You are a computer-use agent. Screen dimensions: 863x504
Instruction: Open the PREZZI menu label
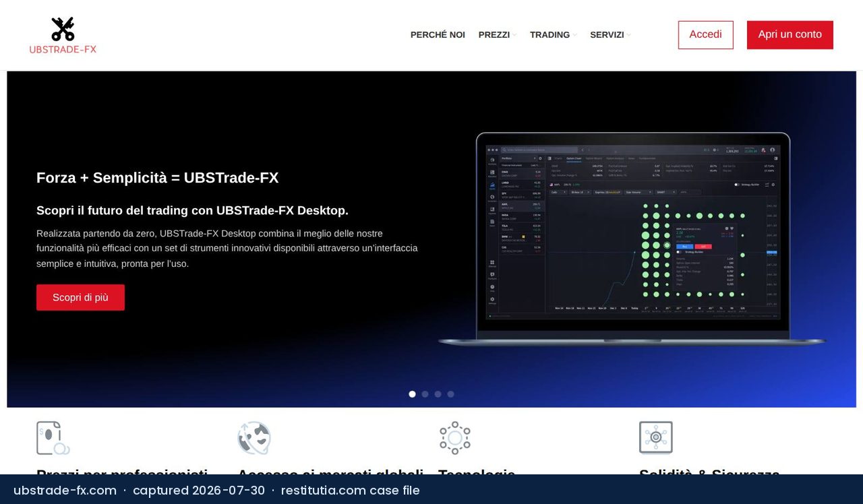pos(494,35)
